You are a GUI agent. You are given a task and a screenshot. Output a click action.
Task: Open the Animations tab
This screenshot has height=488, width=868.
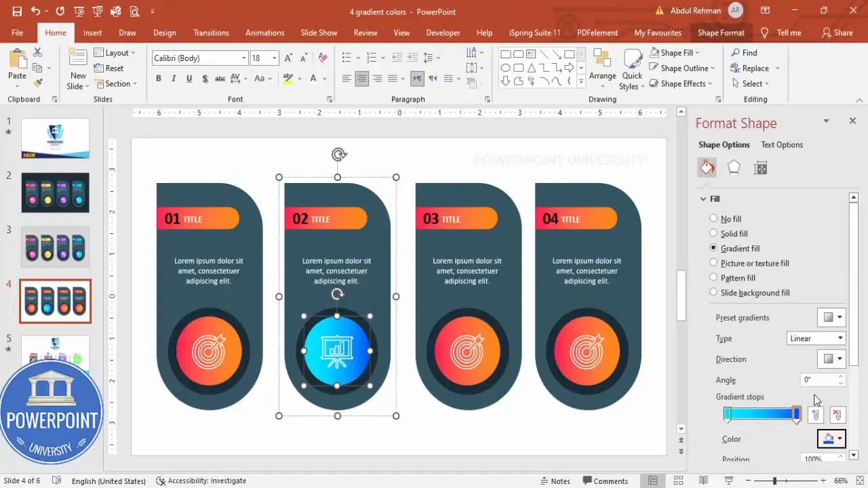pos(264,33)
